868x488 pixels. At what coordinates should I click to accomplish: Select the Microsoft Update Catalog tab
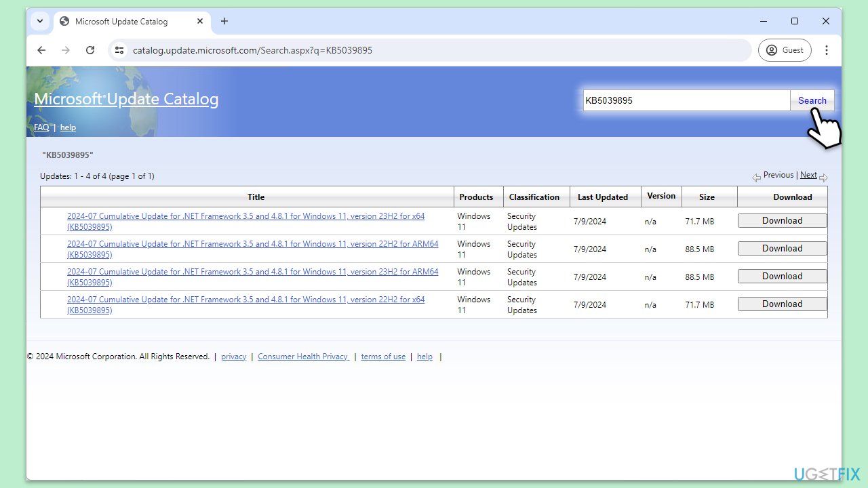(130, 21)
